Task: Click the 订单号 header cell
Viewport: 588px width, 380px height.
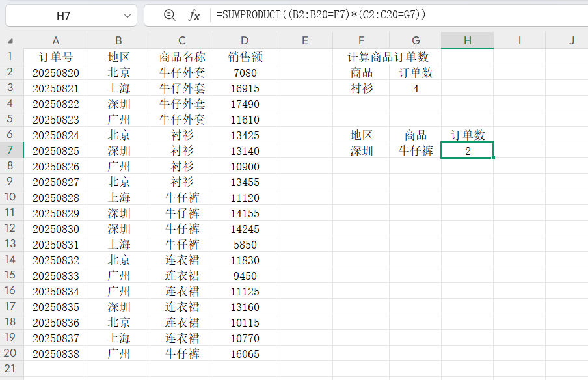Action: (x=55, y=57)
